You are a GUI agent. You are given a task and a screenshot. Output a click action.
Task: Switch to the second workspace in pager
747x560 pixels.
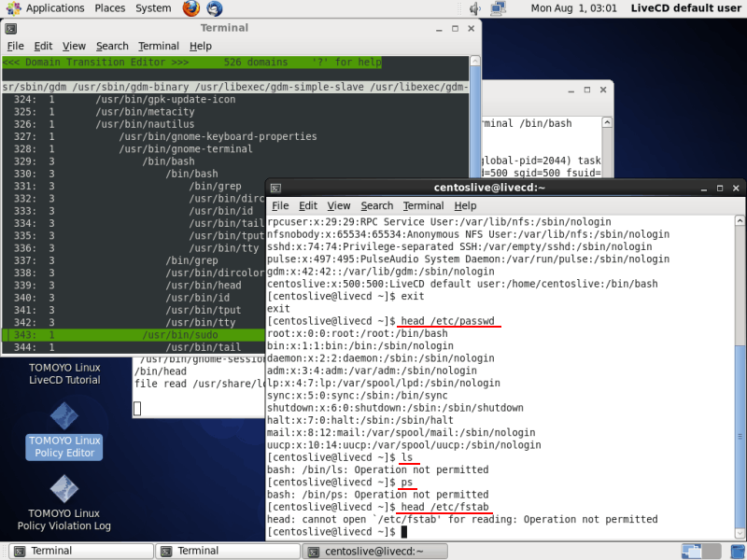[x=711, y=551]
